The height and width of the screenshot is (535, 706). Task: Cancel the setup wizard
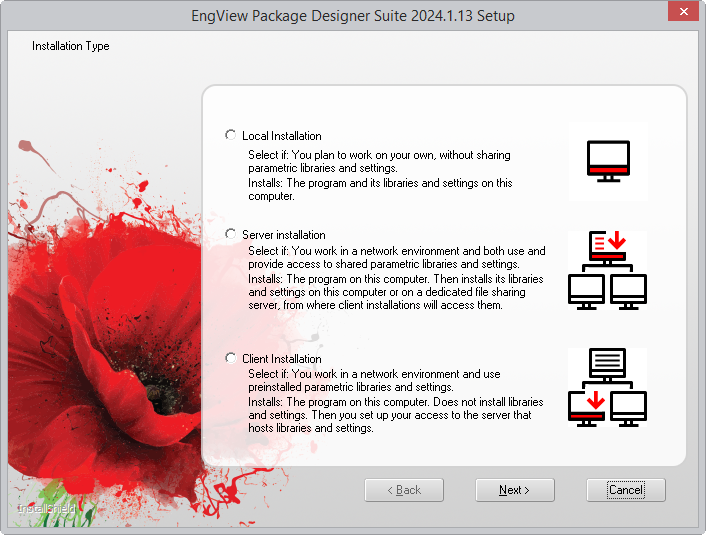626,490
